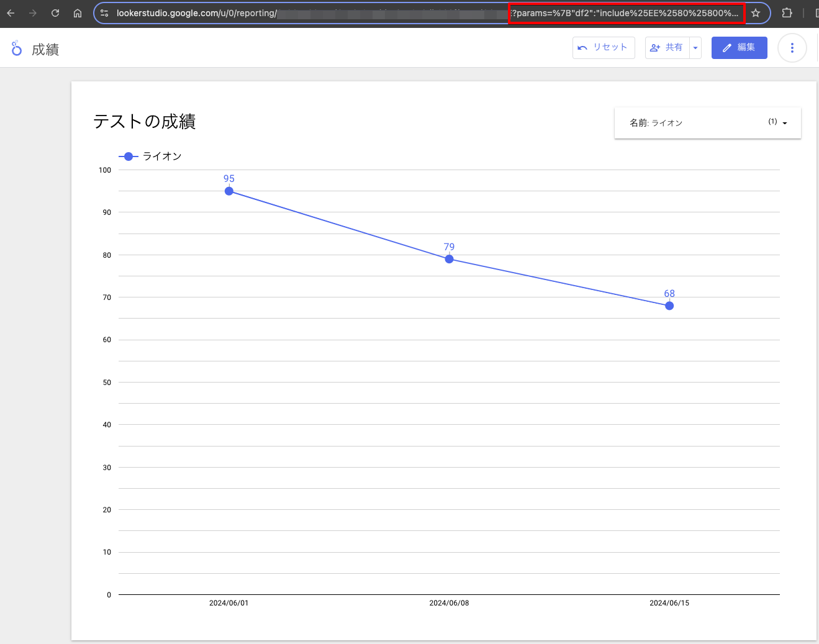819x644 pixels.
Task: Click the browser forward arrow
Action: (33, 13)
